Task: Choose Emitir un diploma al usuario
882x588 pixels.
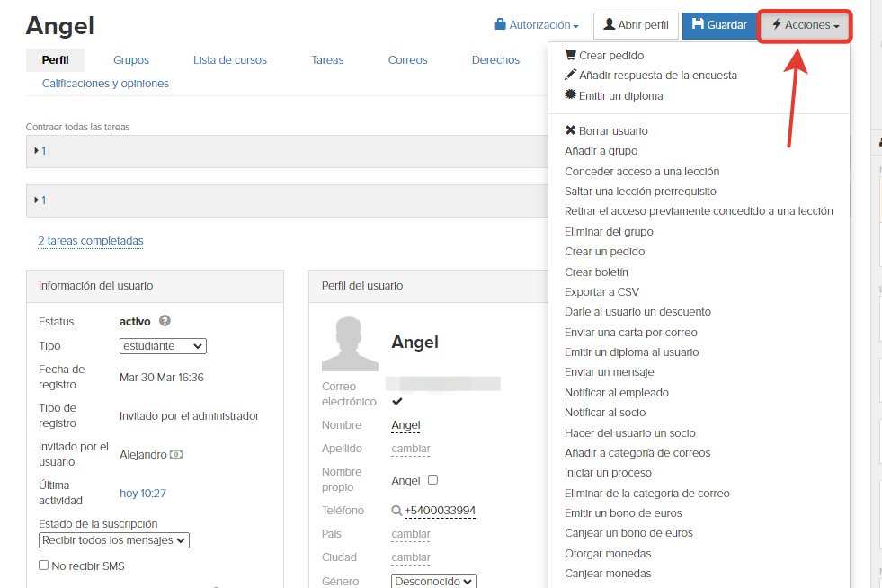Action: pos(632,352)
